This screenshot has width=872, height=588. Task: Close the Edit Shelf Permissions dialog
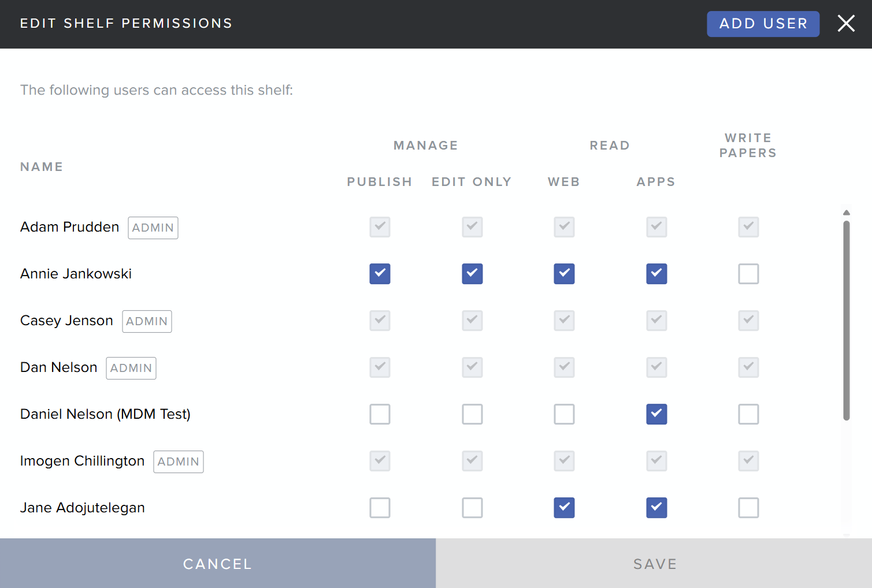tap(846, 24)
